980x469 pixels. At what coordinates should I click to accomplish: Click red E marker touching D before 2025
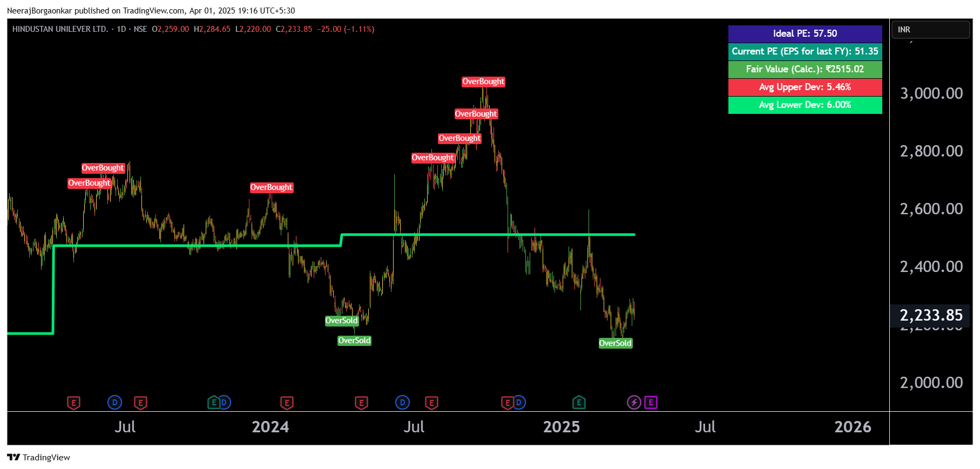[x=508, y=403]
